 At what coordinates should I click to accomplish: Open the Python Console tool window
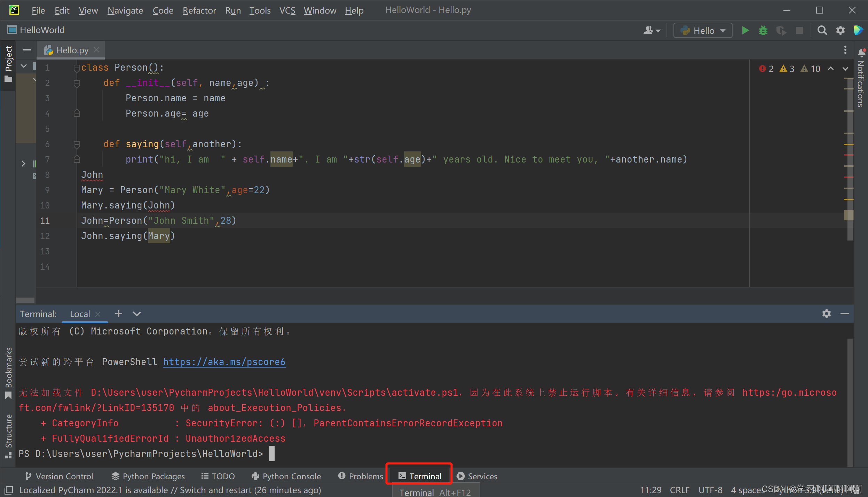[286, 476]
